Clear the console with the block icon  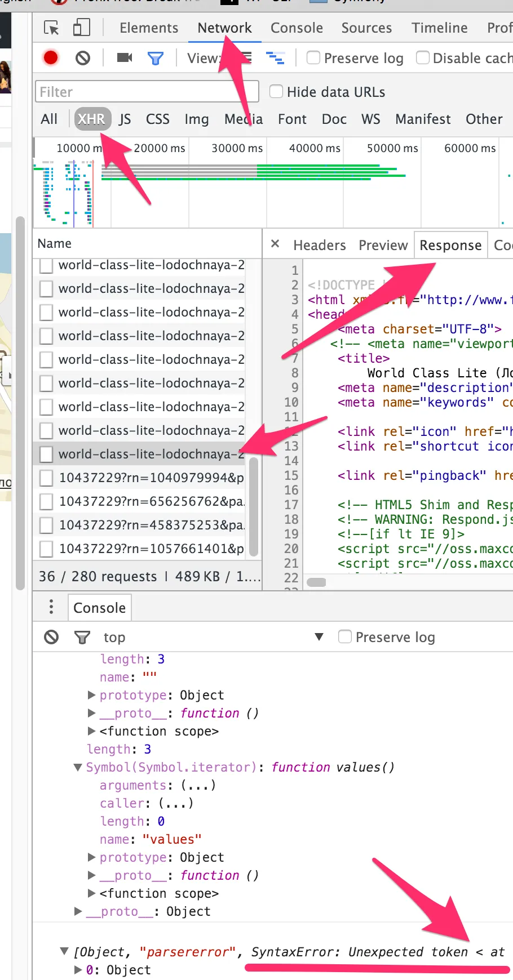click(51, 637)
